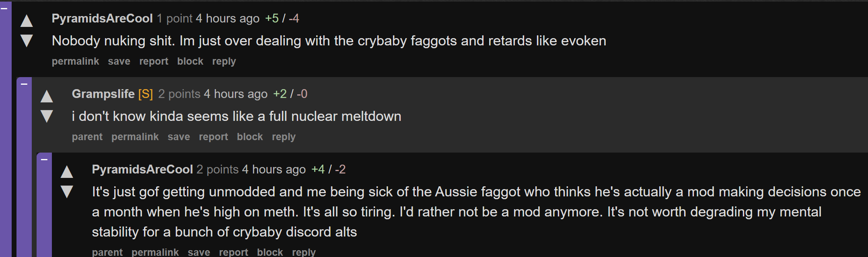The height and width of the screenshot is (257, 868).
Task: Collapse PyramidsAreCool's nested reply thread
Action: 44,159
